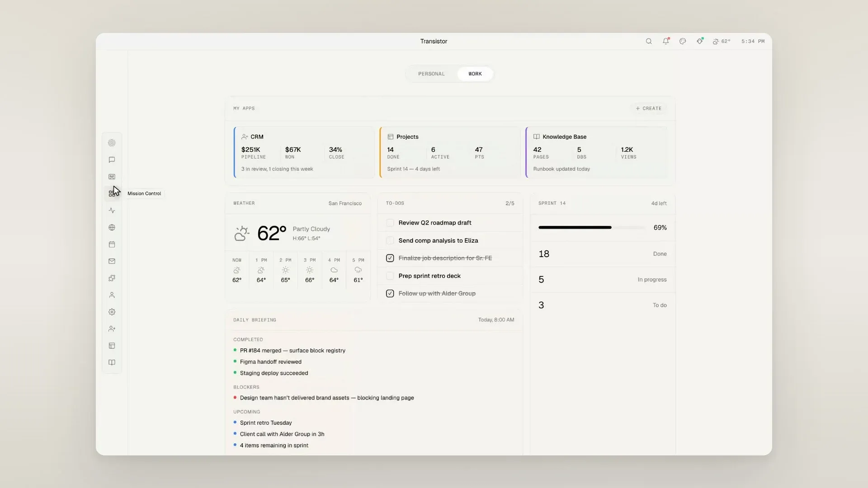Click the fingerprint-style logo atop sidebar
The width and height of the screenshot is (868, 488).
(x=112, y=143)
